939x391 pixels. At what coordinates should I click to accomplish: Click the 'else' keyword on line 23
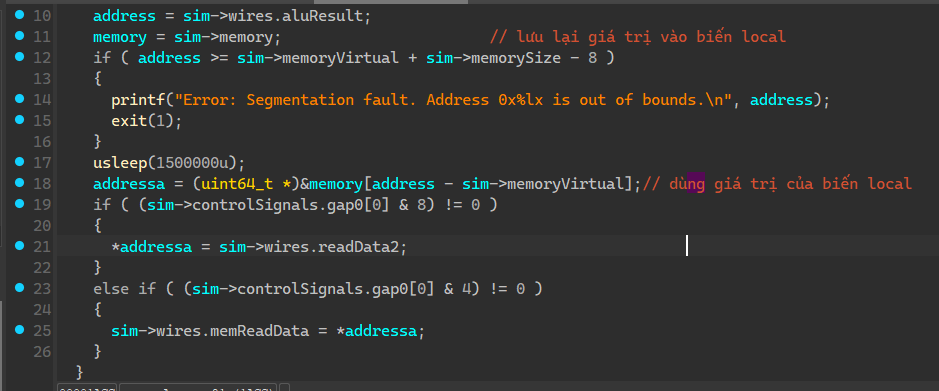[x=111, y=289]
